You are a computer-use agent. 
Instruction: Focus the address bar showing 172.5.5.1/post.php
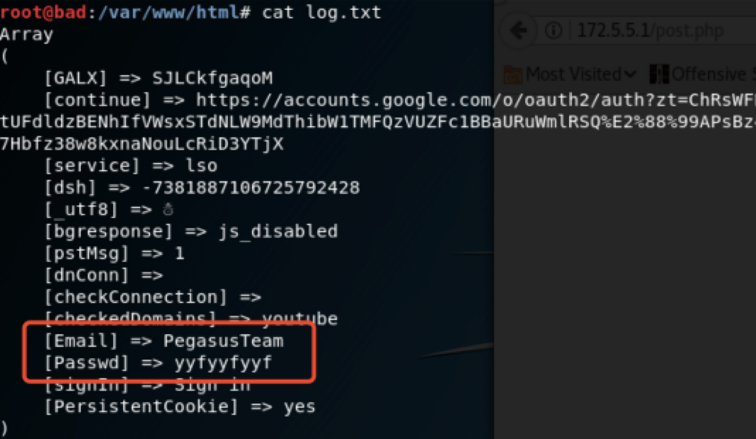point(650,30)
